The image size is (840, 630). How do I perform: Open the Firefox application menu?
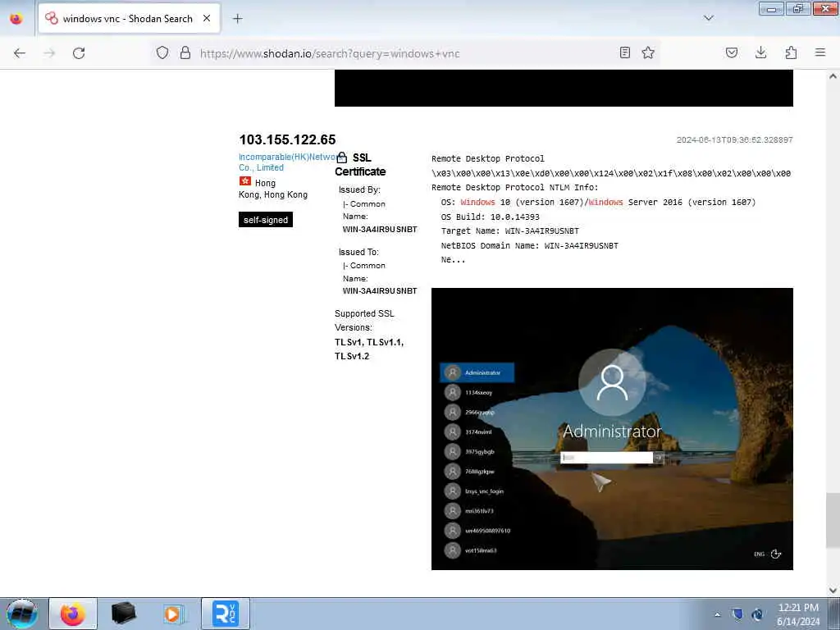[x=820, y=52]
